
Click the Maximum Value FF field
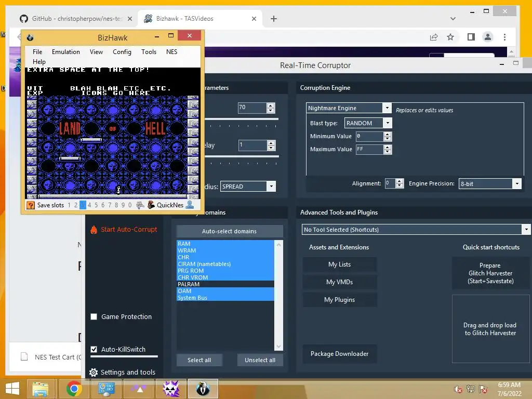(369, 149)
